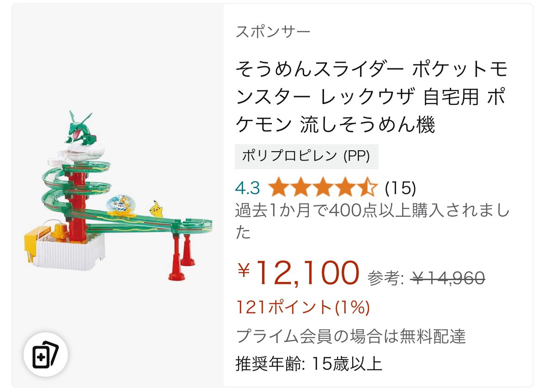Click the orange star rating icons
545x392 pixels.
pos(322,188)
